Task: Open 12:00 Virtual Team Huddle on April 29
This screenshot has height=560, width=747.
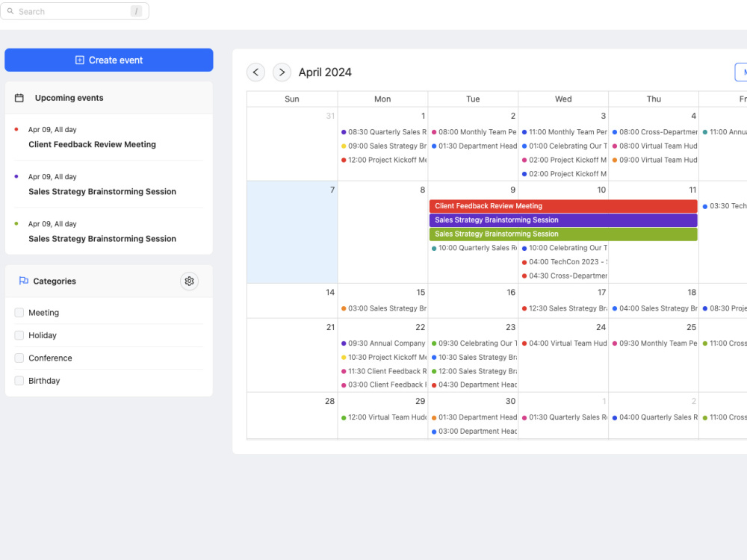Action: point(383,417)
